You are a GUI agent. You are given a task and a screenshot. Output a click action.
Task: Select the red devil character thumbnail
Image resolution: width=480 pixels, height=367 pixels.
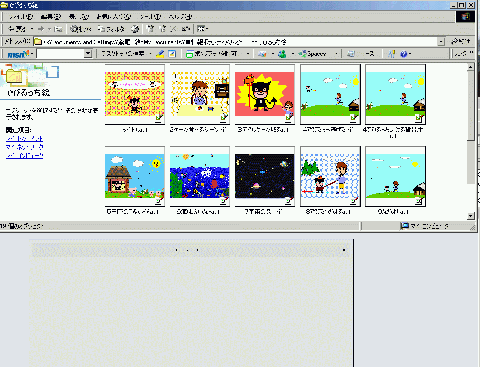(x=264, y=94)
